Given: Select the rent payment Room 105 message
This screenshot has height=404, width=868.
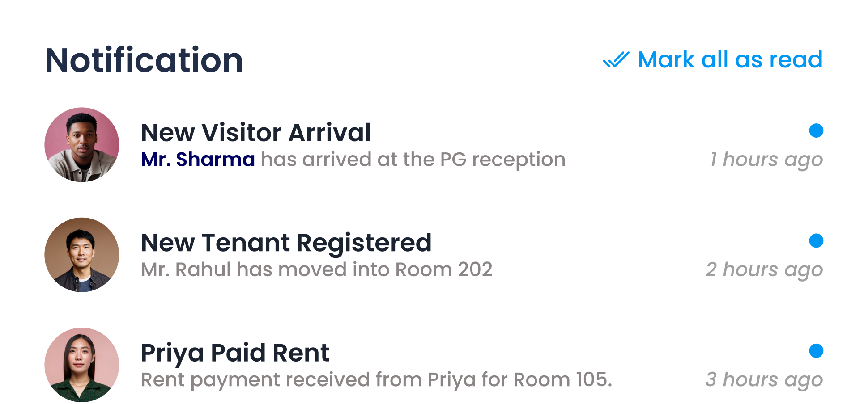Looking at the screenshot, I should (x=376, y=379).
